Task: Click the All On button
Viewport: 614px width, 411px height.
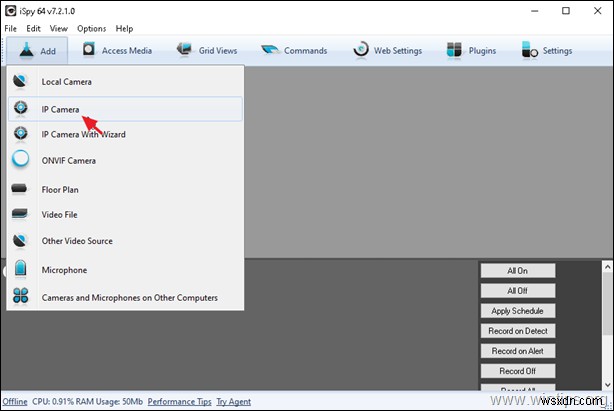Action: pos(518,270)
